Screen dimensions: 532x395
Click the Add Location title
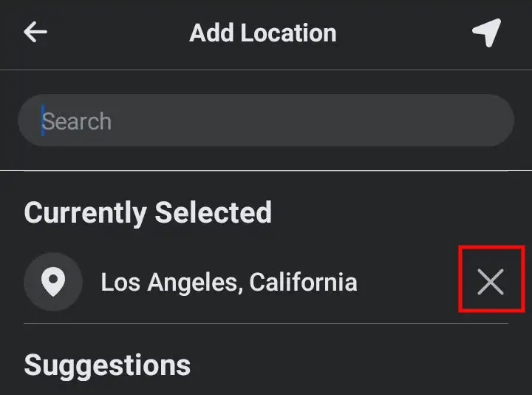[x=263, y=33]
